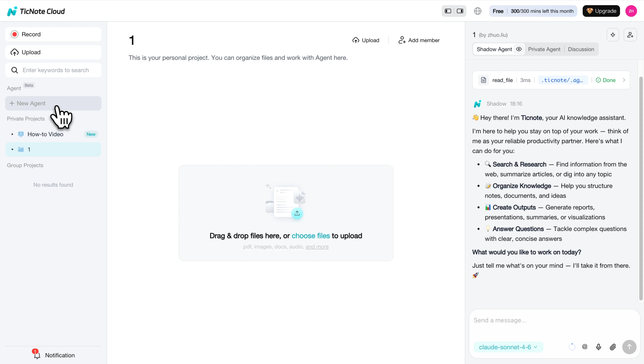Viewport: 644px width, 364px height.
Task: Click the choose files link
Action: pos(311,236)
